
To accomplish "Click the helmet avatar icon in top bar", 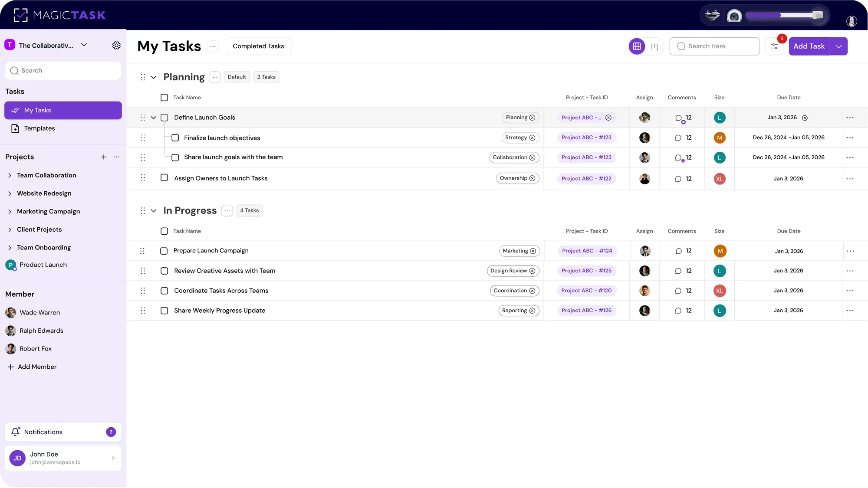I will [x=734, y=16].
